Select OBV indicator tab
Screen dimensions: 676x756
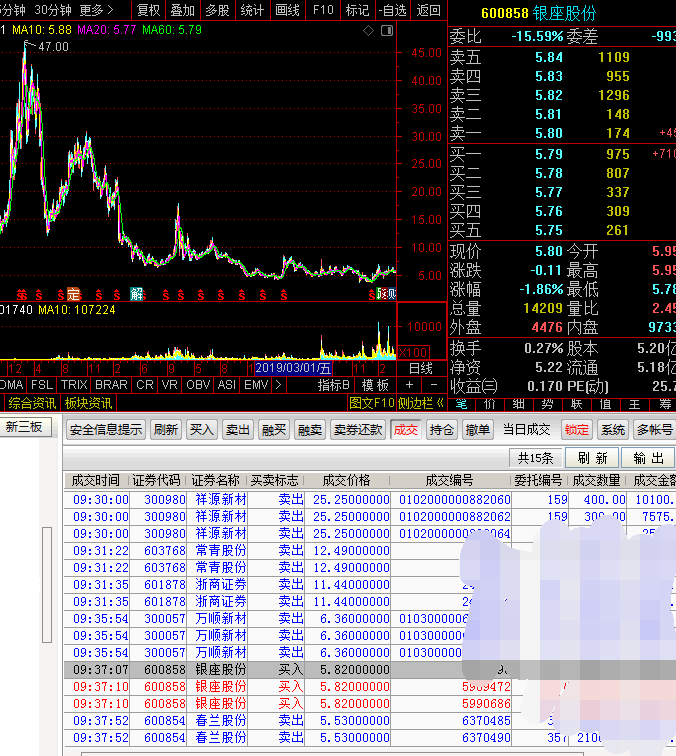198,385
